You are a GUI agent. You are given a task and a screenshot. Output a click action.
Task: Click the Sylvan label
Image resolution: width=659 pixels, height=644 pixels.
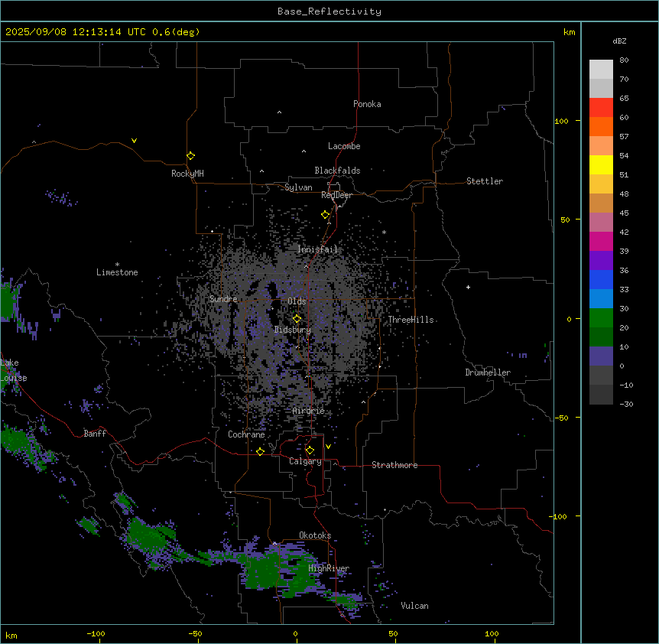coord(298,187)
